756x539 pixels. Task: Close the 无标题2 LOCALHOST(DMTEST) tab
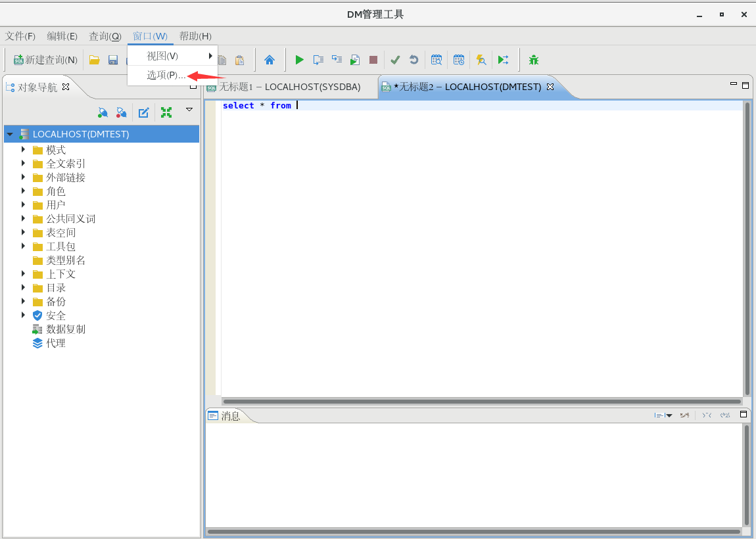point(550,87)
